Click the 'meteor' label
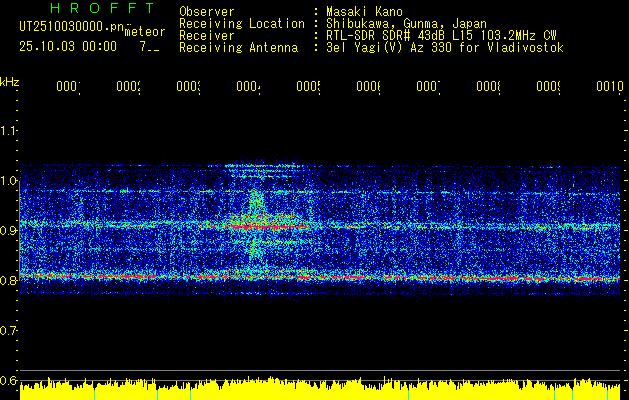Image resolution: width=629 pixels, height=400 pixels. 145,32
